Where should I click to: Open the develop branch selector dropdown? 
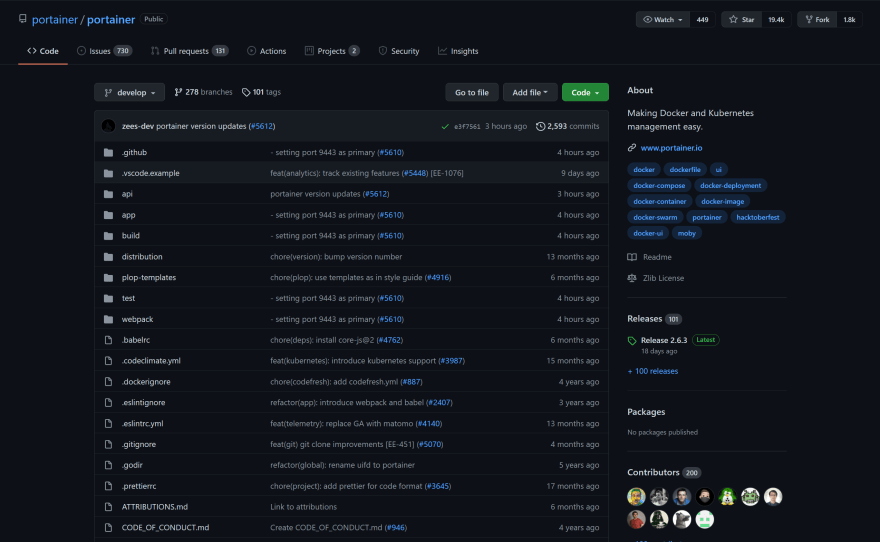coord(130,93)
